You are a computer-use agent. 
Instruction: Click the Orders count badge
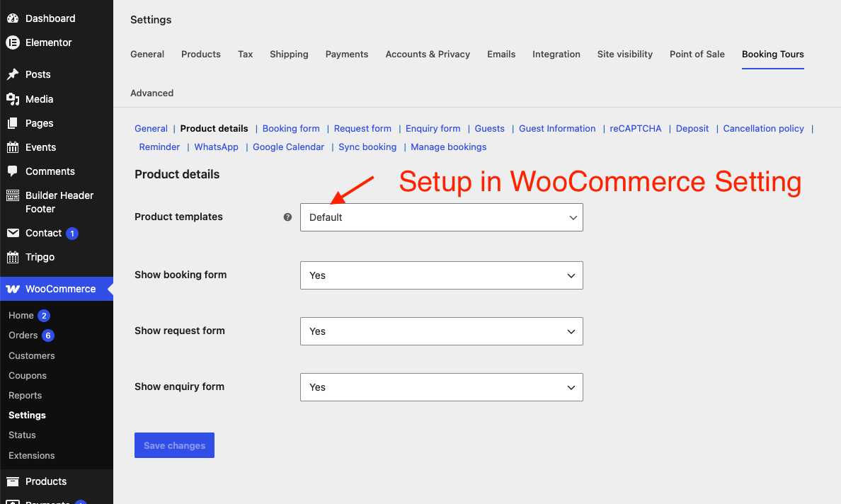(x=48, y=335)
